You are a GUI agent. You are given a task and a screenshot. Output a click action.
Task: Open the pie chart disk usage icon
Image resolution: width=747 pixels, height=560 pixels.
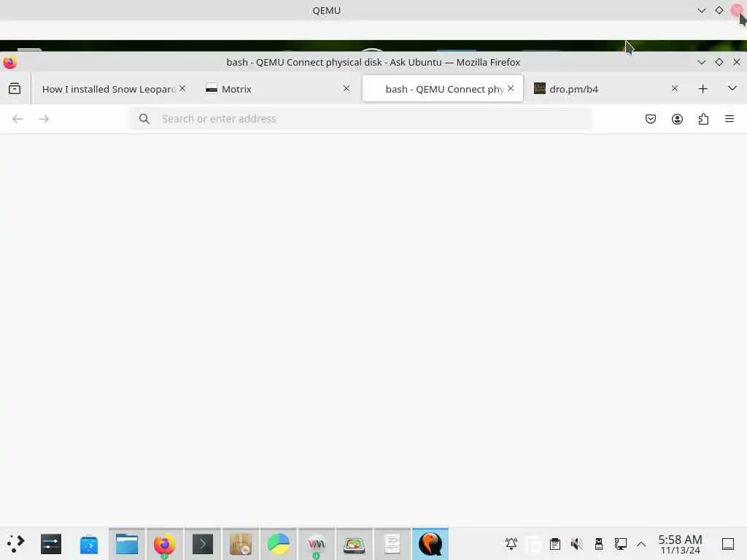pos(278,544)
